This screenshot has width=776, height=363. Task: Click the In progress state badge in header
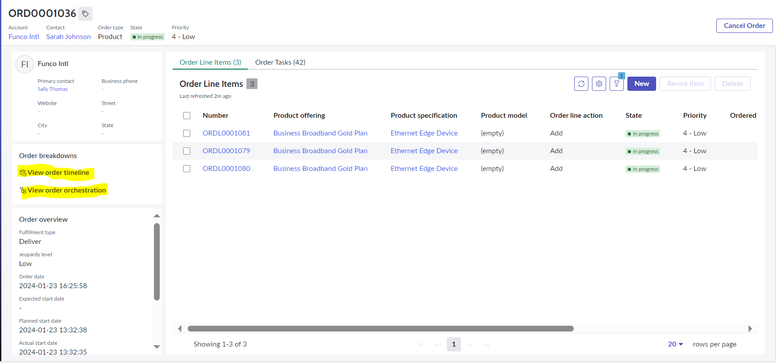click(x=147, y=37)
